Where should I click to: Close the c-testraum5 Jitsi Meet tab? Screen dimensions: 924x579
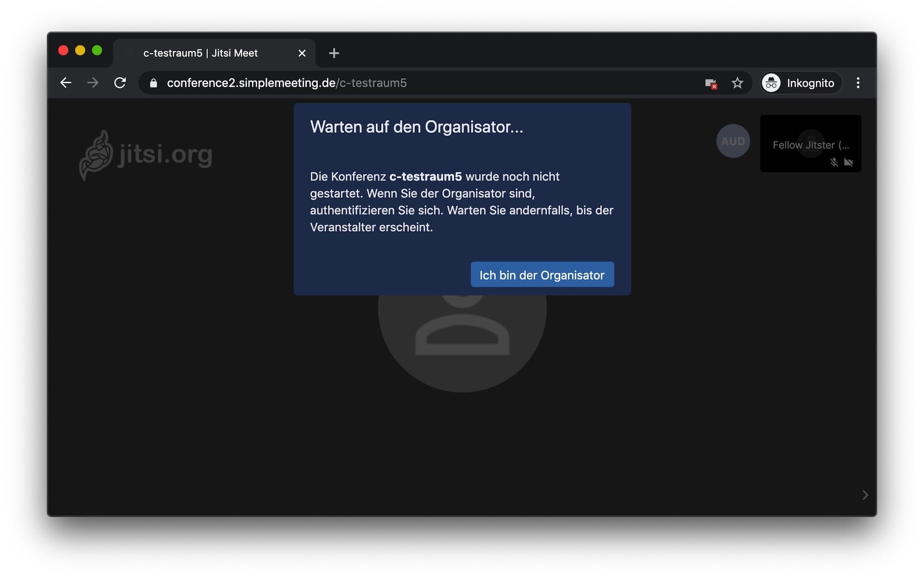(x=302, y=53)
